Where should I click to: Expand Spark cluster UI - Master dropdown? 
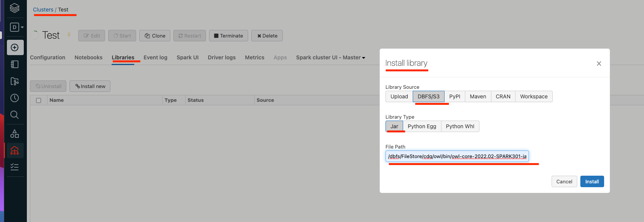(330, 57)
